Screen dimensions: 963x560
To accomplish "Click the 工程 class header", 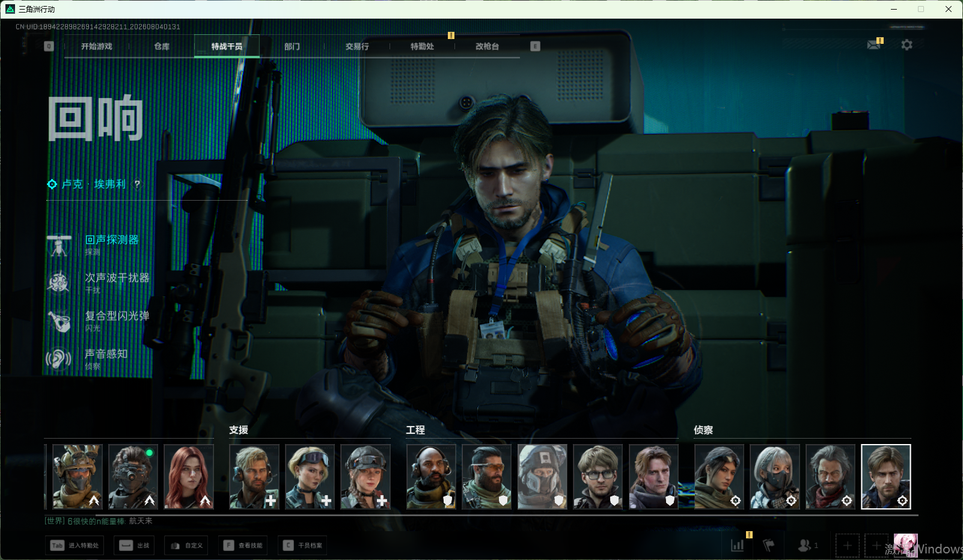I will pos(415,430).
